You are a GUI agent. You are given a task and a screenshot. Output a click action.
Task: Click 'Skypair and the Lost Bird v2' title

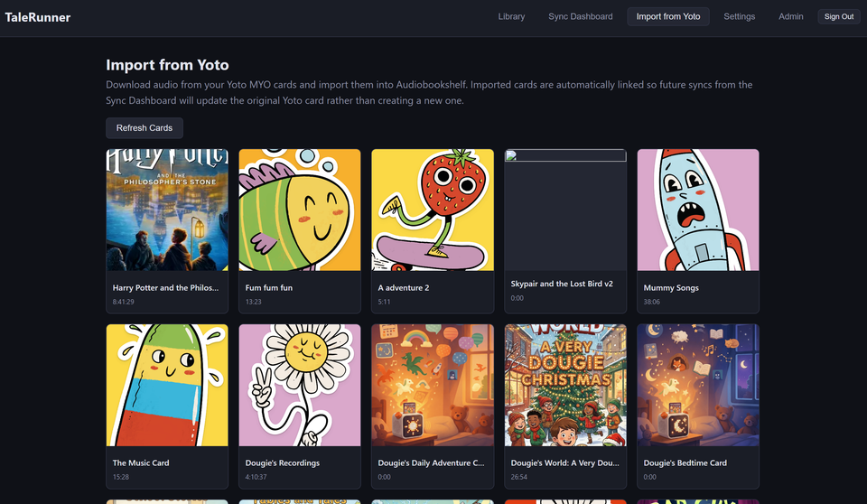562,284
